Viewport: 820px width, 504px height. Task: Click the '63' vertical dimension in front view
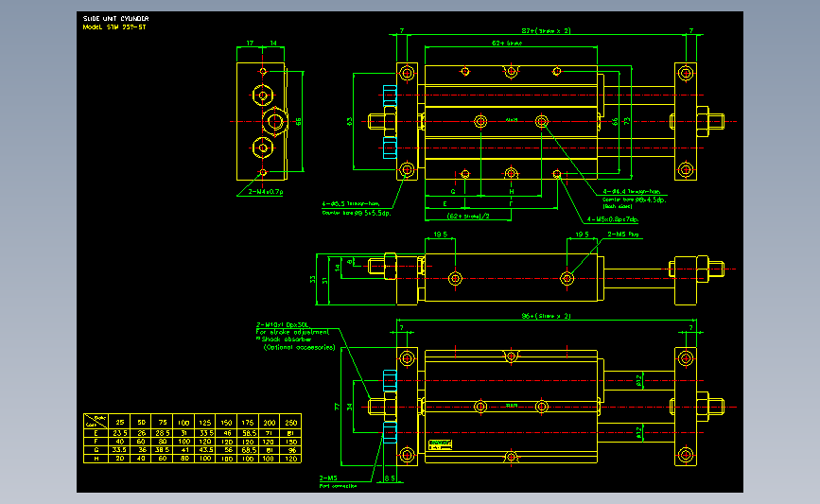tap(349, 121)
